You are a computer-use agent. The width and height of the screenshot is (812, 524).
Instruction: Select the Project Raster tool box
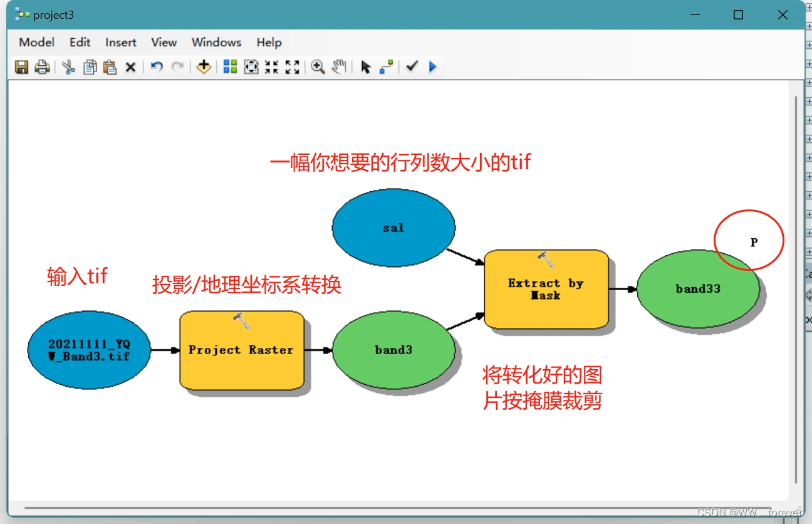click(x=242, y=350)
